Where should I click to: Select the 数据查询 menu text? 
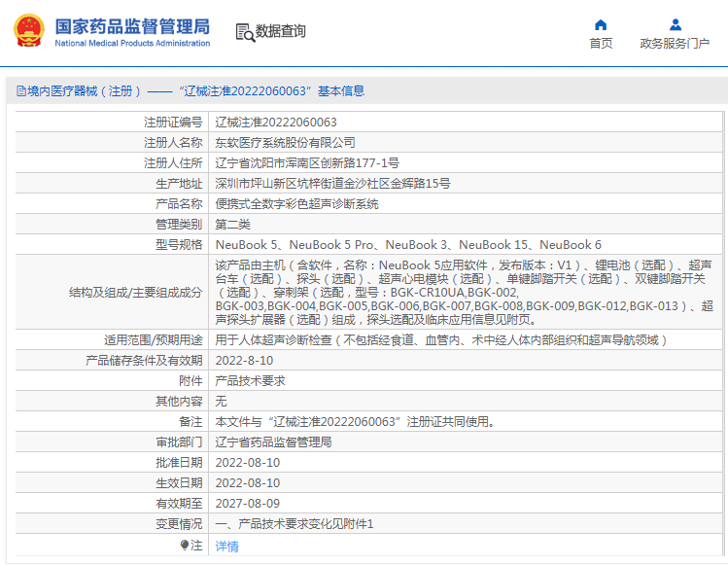(x=281, y=31)
